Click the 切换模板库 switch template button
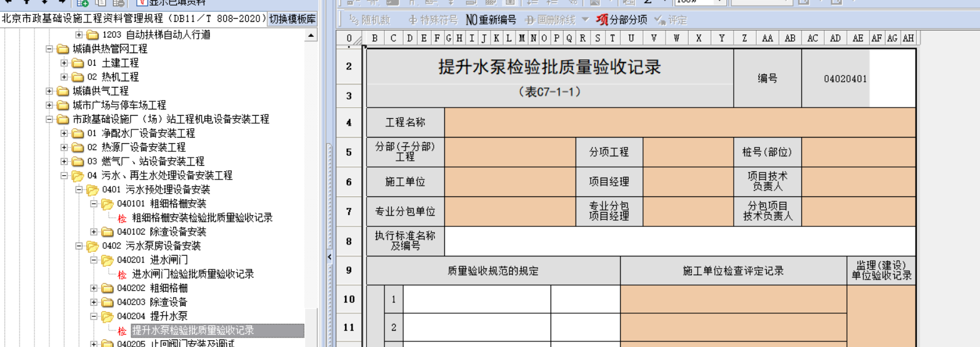980x347 pixels. 292,19
